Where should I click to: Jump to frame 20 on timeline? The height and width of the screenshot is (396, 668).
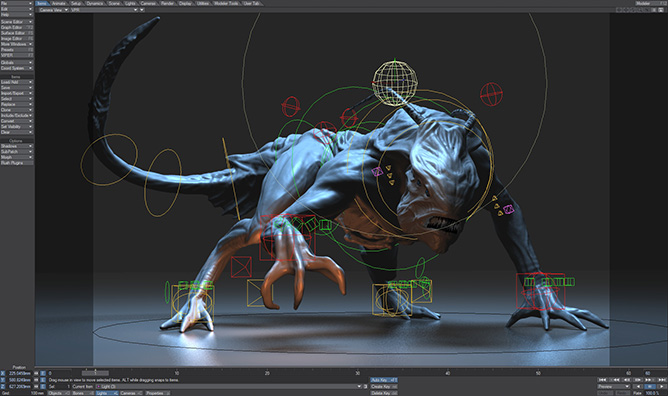point(267,373)
